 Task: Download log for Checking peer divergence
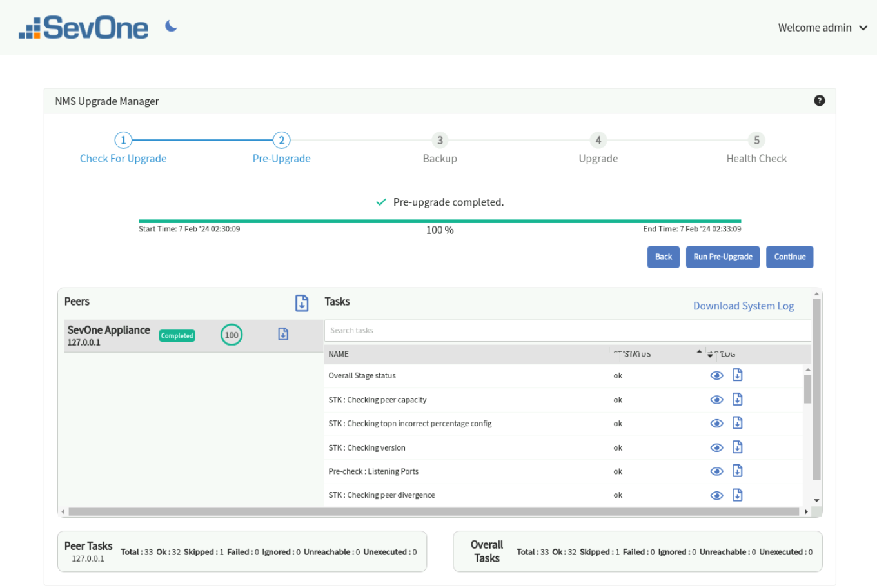(738, 495)
